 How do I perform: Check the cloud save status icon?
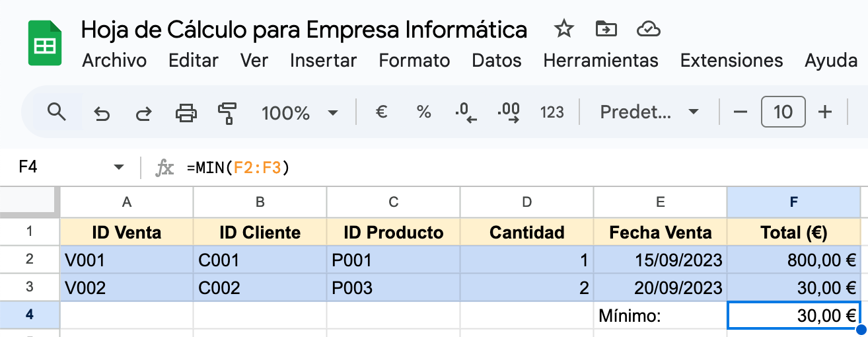(x=649, y=29)
